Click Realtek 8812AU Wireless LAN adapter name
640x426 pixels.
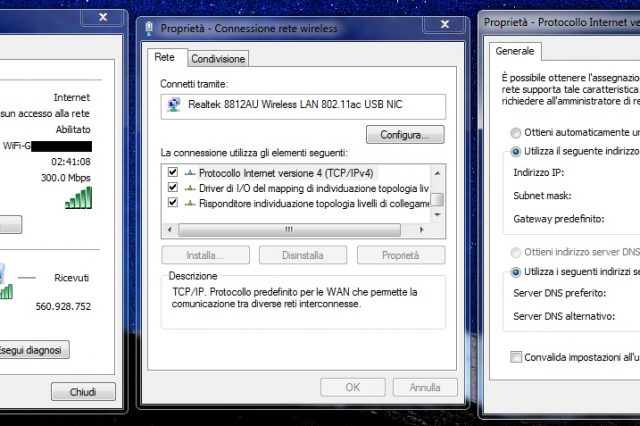295,104
